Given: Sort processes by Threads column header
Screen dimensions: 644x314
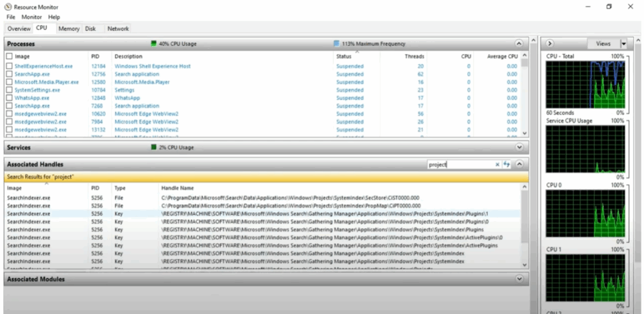Looking at the screenshot, I should tap(414, 57).
